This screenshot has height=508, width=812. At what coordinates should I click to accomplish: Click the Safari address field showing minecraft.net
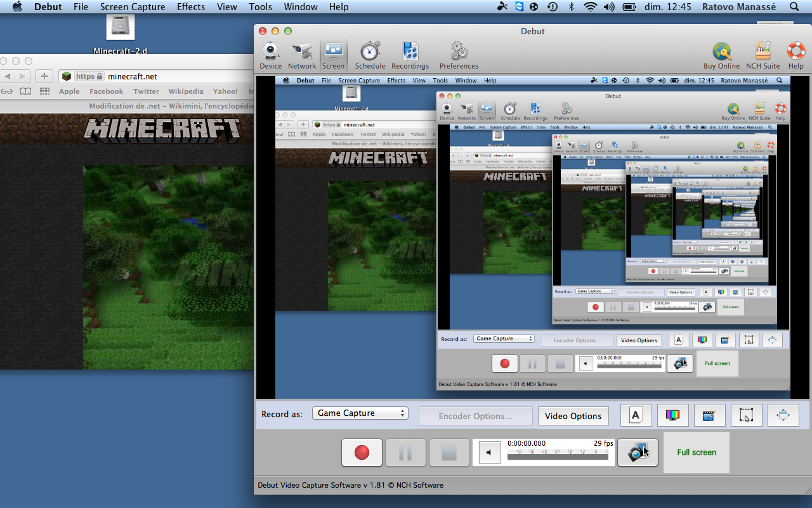pyautogui.click(x=156, y=76)
